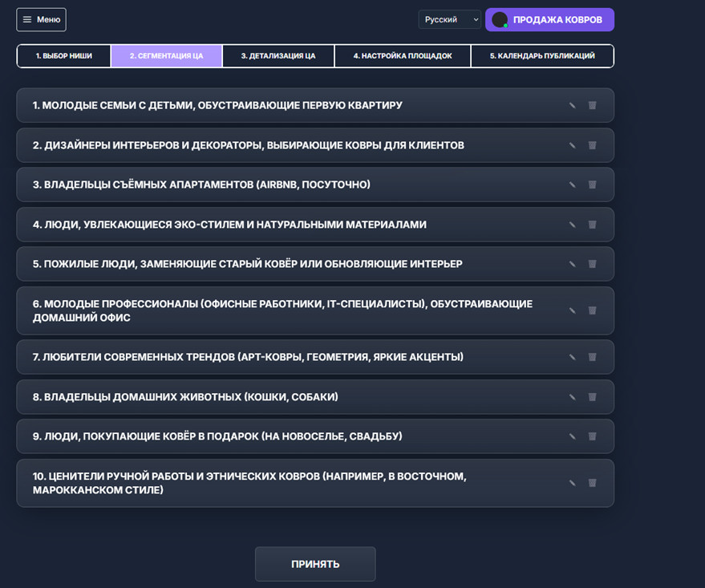The height and width of the screenshot is (588, 705).
Task: Edit segment 5 about elderly people
Action: click(x=573, y=264)
